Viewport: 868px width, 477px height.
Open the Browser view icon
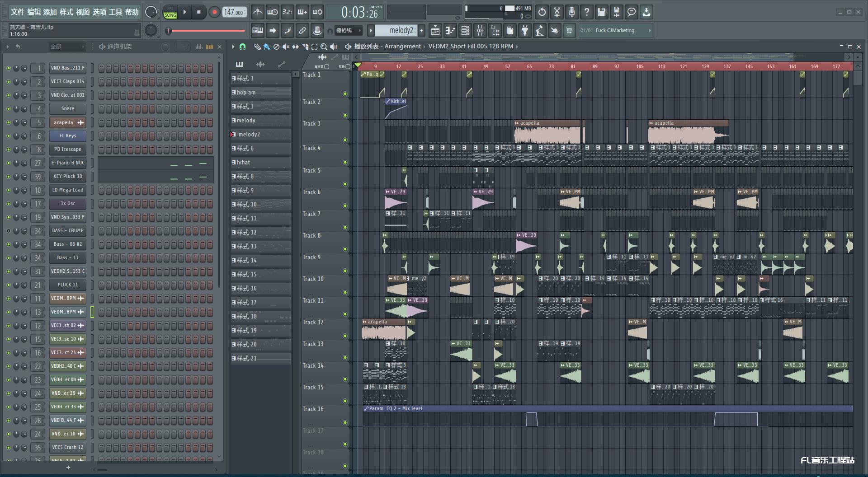pos(495,31)
